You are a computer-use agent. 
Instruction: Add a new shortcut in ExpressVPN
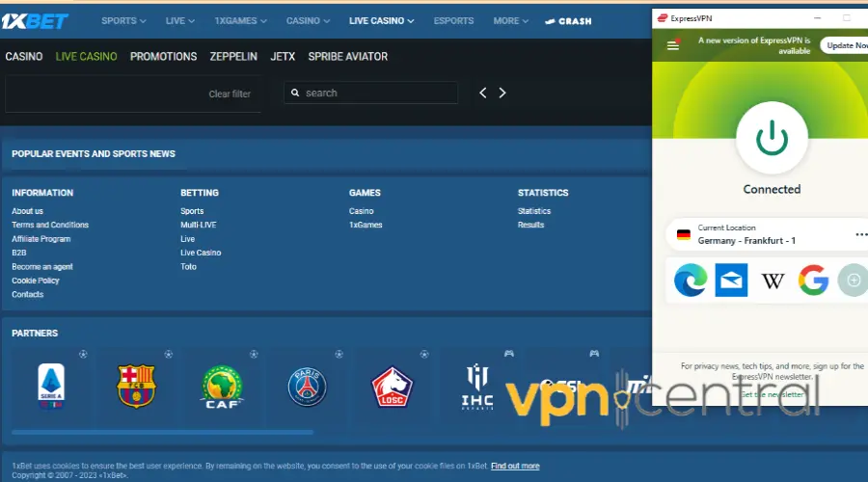[x=854, y=280]
